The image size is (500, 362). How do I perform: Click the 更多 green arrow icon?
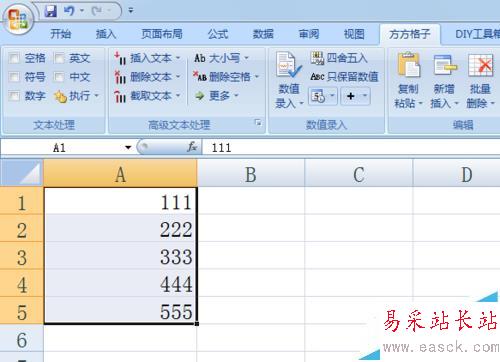click(x=200, y=96)
